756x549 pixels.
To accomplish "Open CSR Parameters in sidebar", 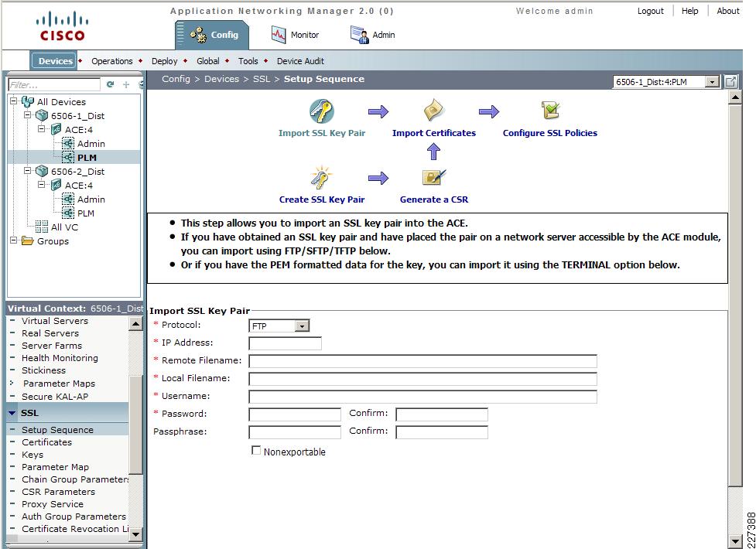I will point(58,492).
